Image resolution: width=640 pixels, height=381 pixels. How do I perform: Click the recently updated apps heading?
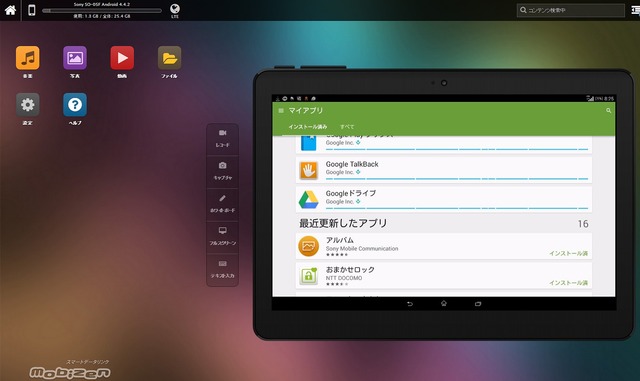coord(343,223)
